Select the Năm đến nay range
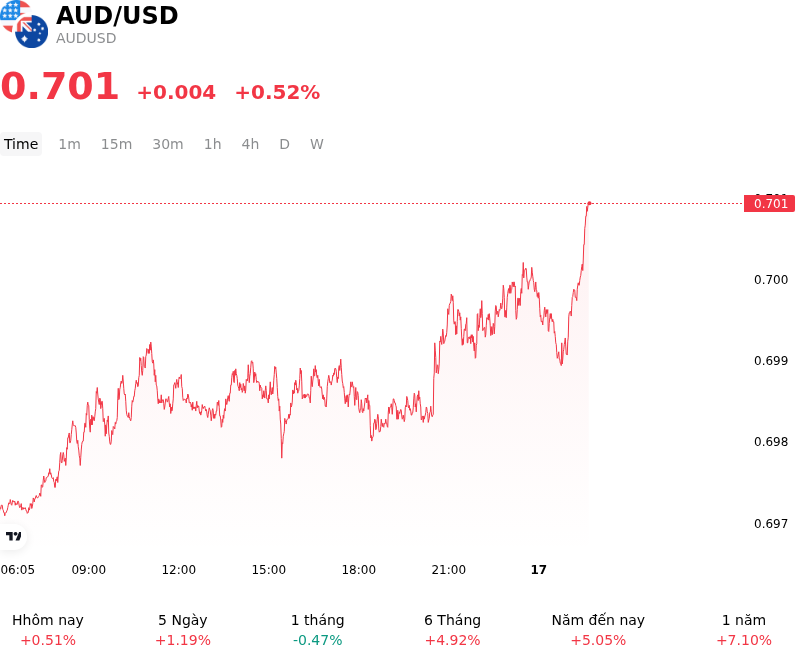 coord(598,629)
